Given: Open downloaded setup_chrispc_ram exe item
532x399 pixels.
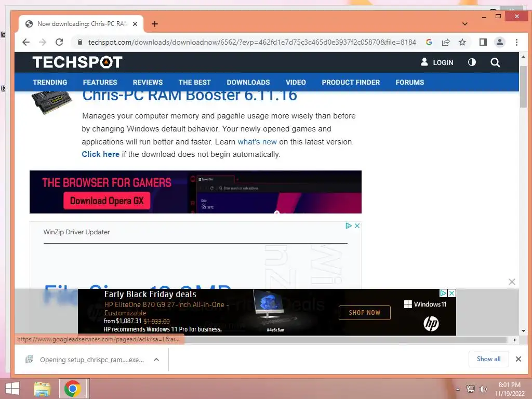Looking at the screenshot, I should pyautogui.click(x=85, y=360).
